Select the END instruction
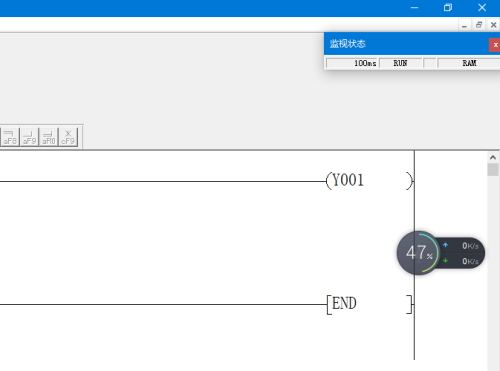The width and height of the screenshot is (500, 371). point(369,304)
